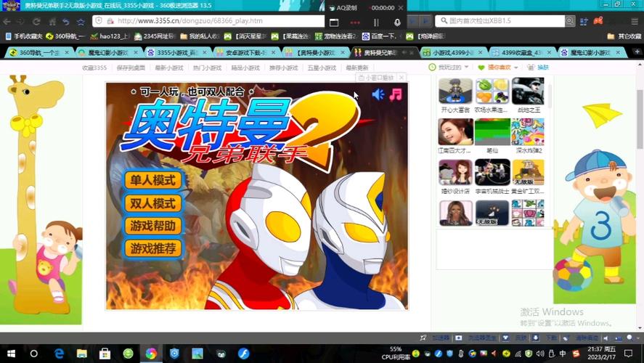Open File Explorer from taskbar
Screen dimensions: 644x363
click(82, 354)
